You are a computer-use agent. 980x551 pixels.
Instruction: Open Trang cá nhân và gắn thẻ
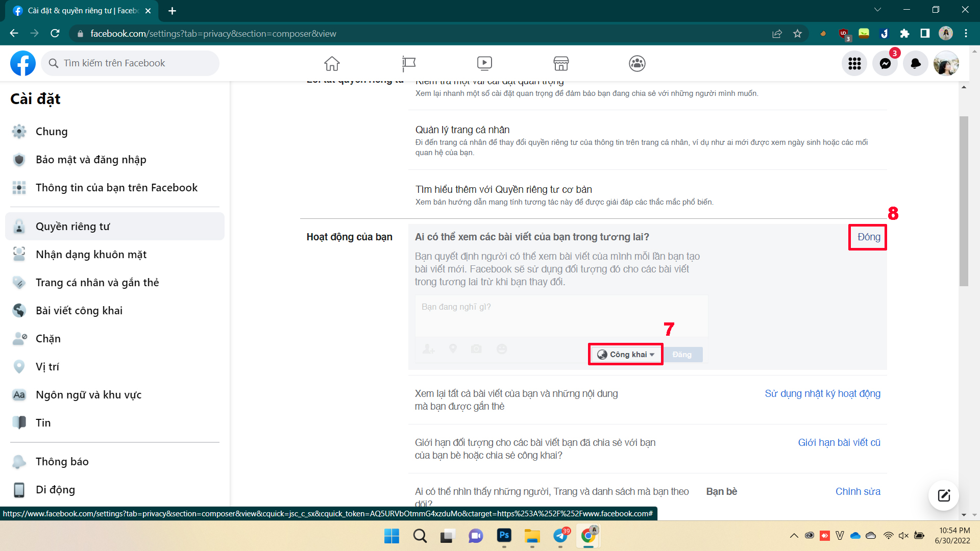(115, 283)
